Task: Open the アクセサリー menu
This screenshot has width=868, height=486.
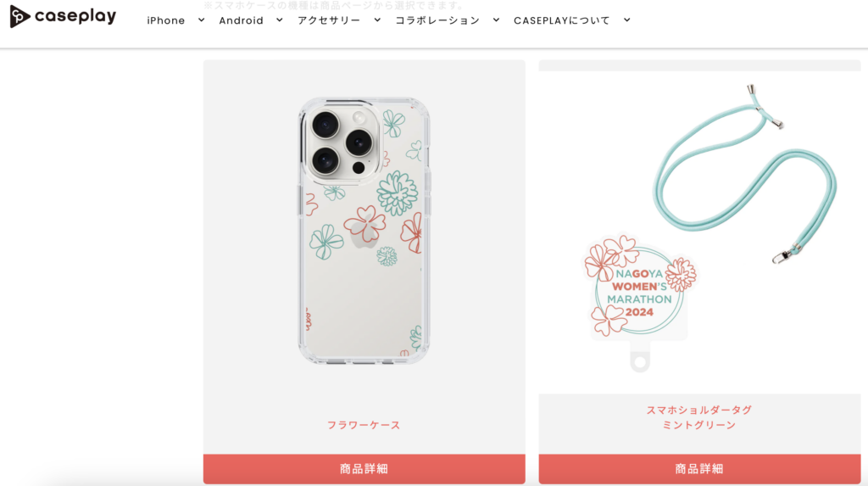Action: tap(329, 20)
